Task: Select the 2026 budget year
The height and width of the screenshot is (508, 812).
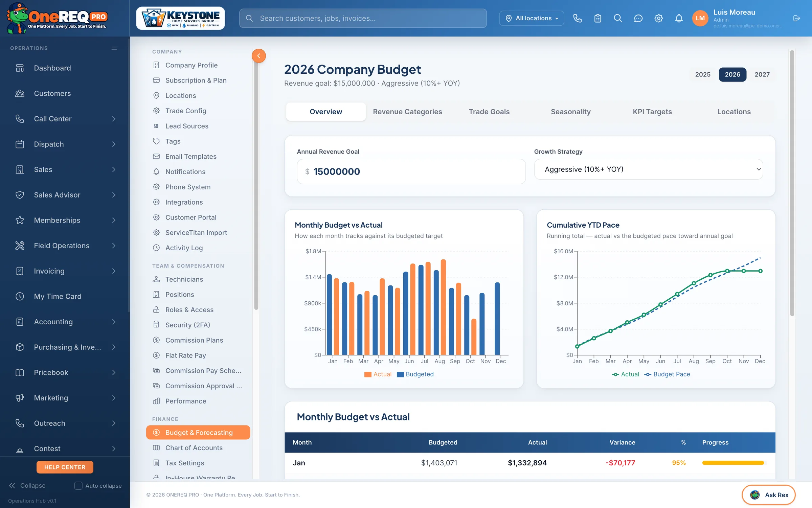Action: pyautogui.click(x=732, y=74)
